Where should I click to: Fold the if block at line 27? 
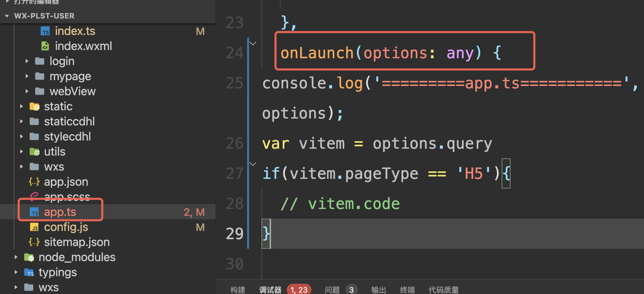coord(253,164)
